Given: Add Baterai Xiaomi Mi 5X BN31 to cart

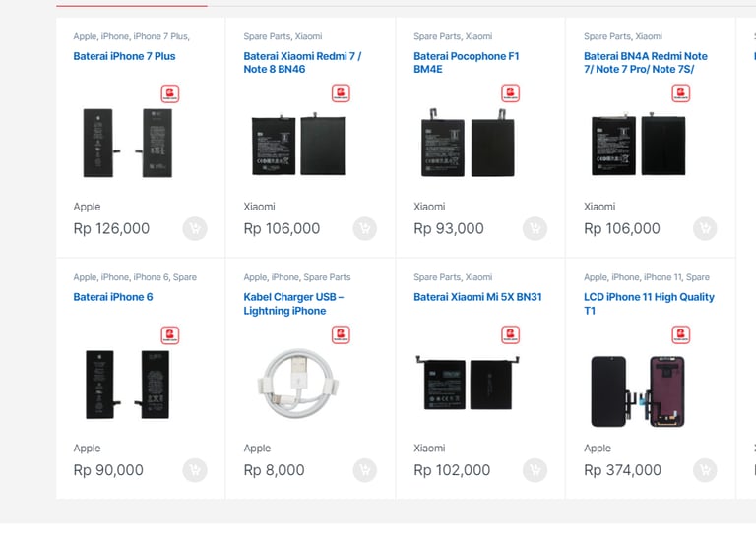Looking at the screenshot, I should 535,470.
